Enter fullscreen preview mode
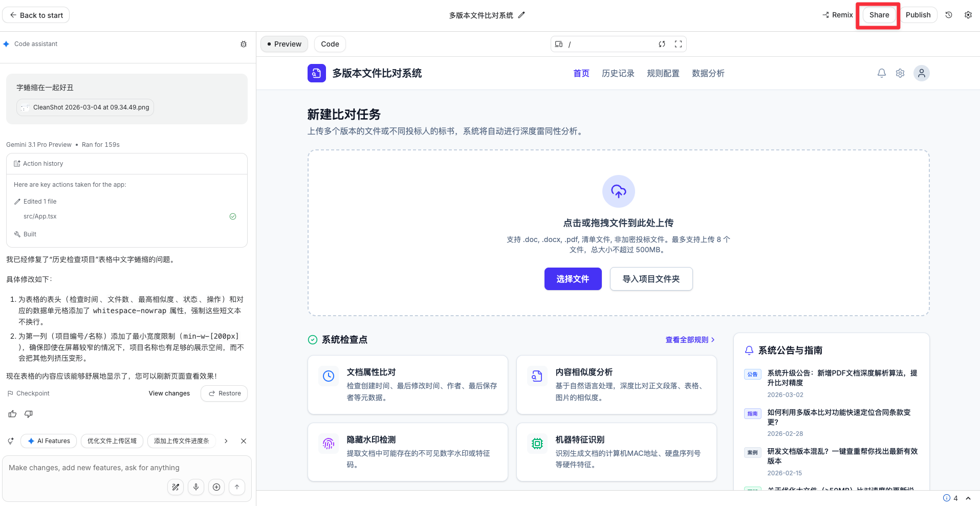Image resolution: width=980 pixels, height=506 pixels. pyautogui.click(x=678, y=44)
